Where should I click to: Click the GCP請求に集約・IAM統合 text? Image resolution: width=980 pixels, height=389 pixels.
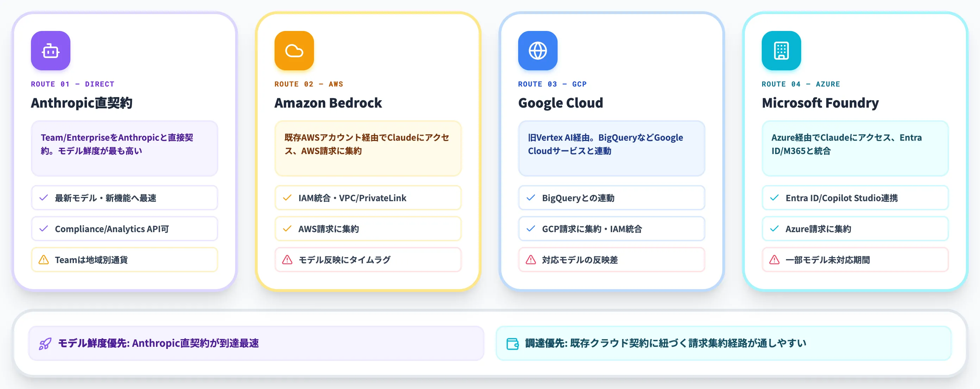[592, 229]
